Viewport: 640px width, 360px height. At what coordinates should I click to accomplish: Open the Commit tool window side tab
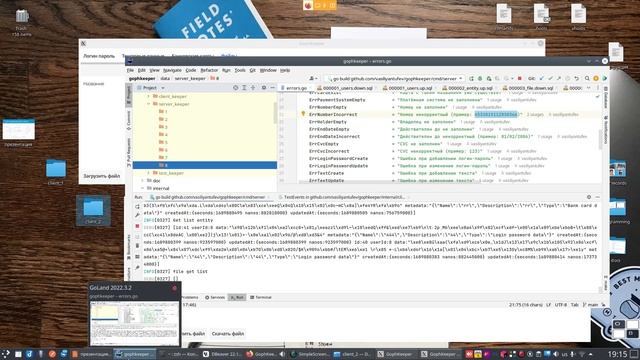click(129, 120)
